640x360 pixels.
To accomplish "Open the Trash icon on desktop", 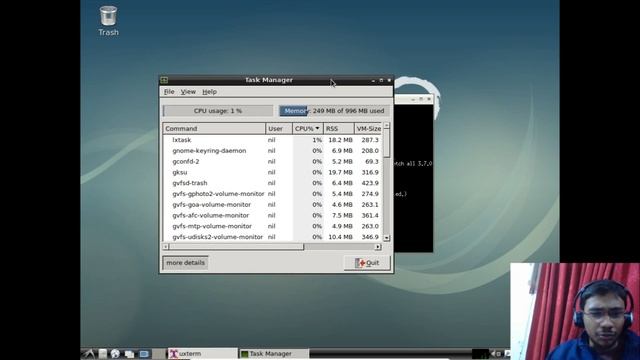I will click(108, 20).
